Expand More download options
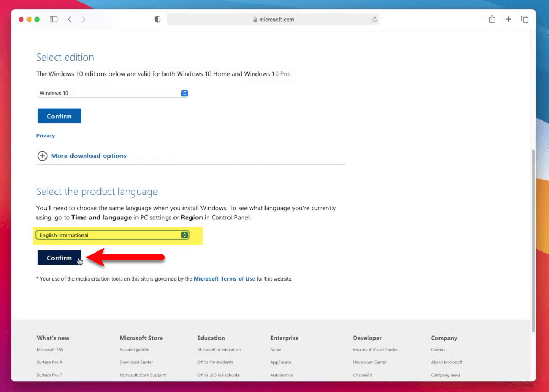The image size is (549, 392). click(89, 156)
